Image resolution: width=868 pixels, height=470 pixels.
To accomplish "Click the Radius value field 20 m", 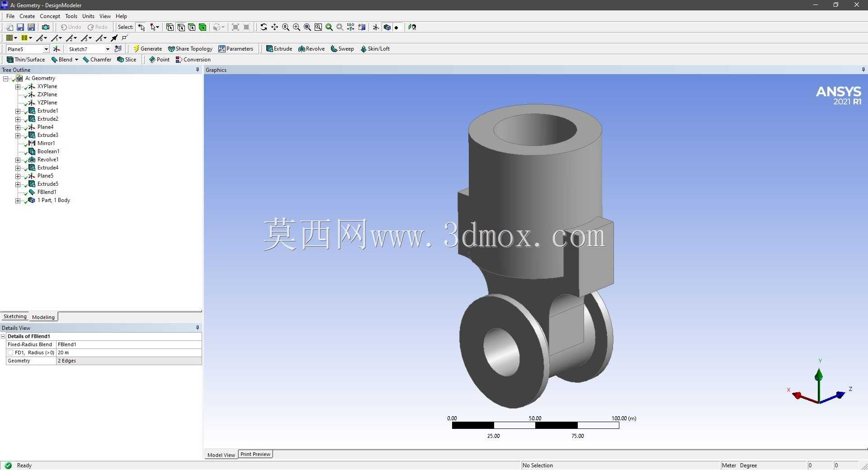I will (129, 352).
